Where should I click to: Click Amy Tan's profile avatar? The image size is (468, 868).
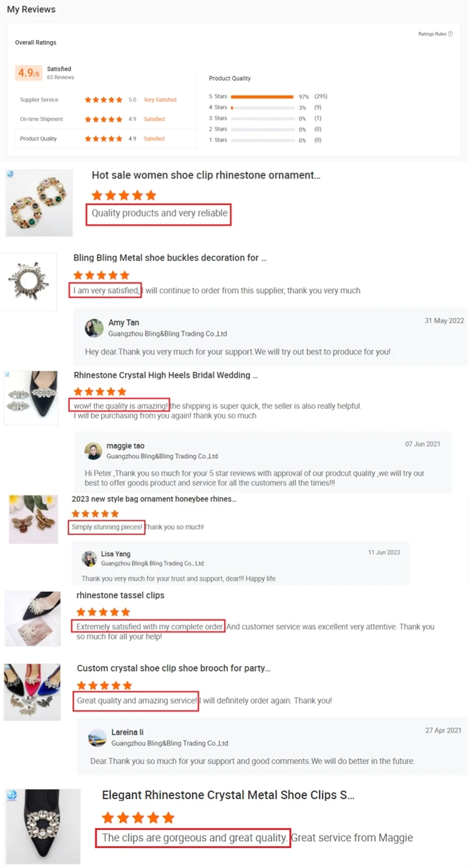[94, 328]
